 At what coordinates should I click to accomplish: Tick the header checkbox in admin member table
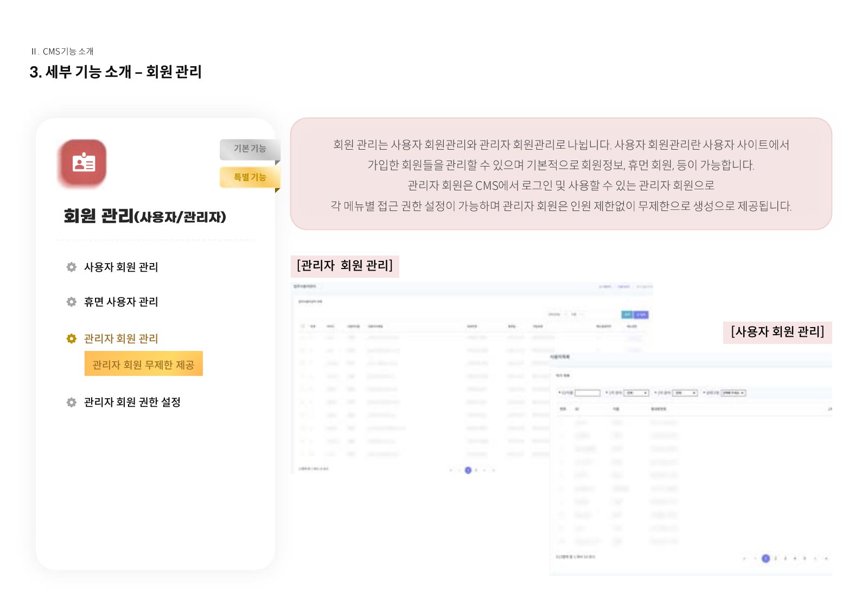coord(303,327)
